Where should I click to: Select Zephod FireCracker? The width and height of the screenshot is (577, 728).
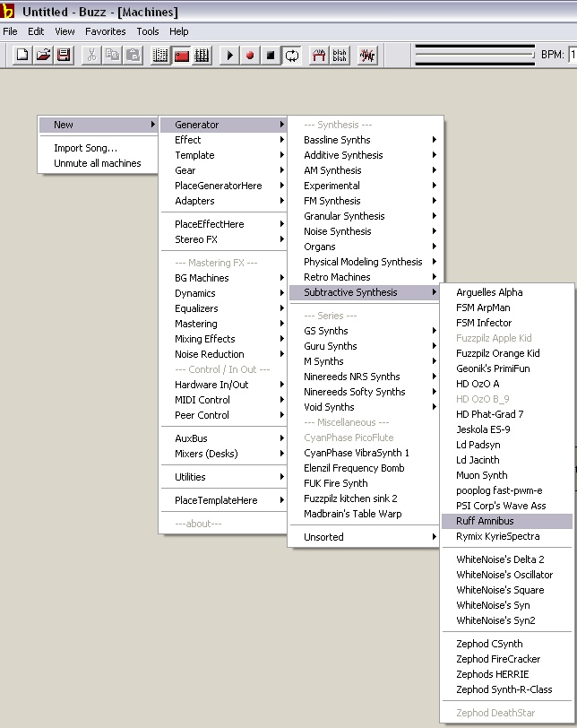point(507,659)
